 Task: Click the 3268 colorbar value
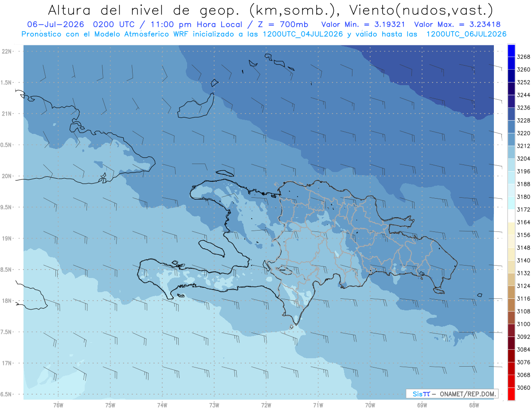[524, 57]
